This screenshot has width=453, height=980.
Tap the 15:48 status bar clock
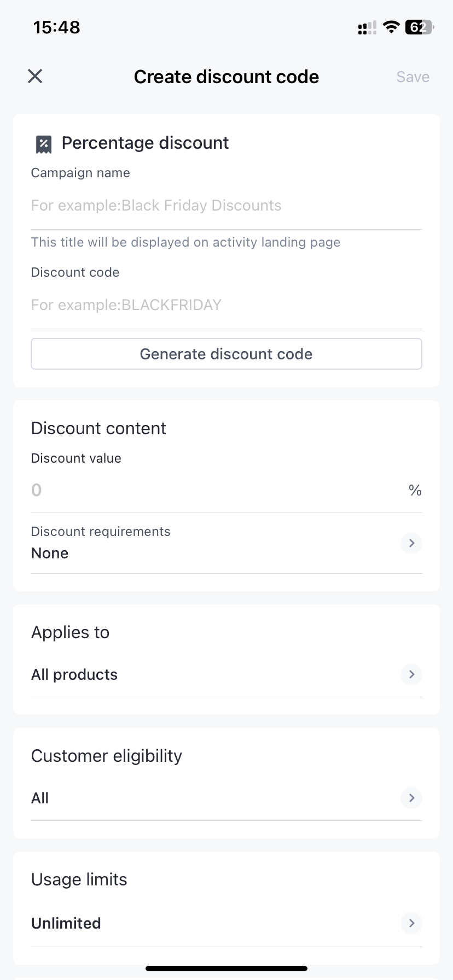point(57,27)
